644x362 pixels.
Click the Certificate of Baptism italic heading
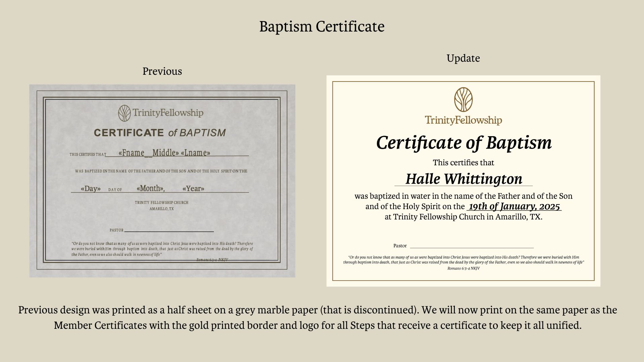464,143
